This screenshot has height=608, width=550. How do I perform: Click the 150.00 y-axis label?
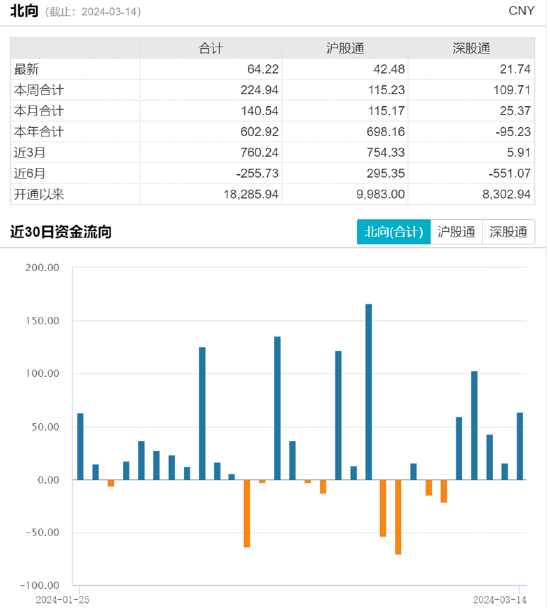pyautogui.click(x=43, y=321)
